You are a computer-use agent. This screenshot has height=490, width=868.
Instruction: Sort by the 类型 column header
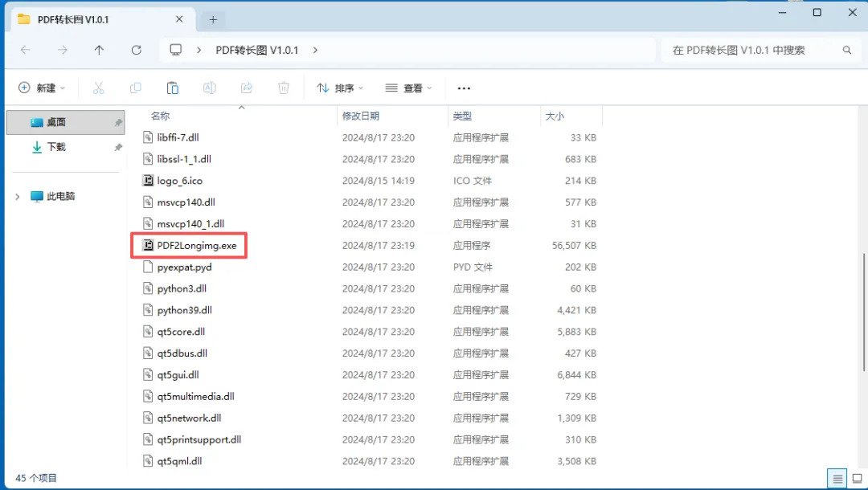point(462,116)
